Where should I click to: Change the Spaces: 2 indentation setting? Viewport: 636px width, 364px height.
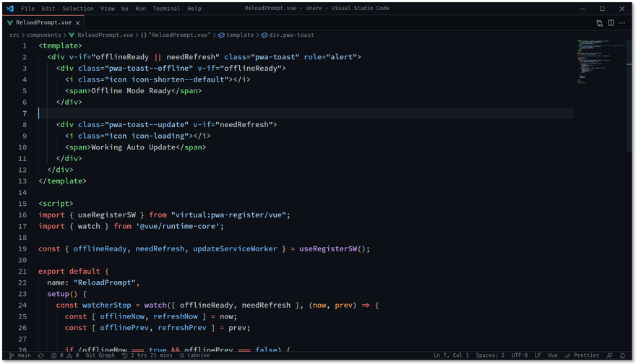pos(490,355)
